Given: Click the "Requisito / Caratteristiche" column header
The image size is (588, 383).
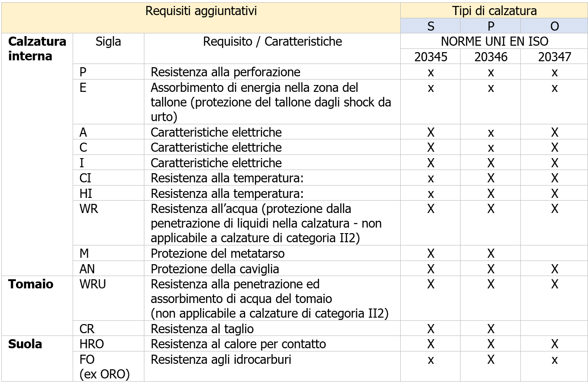Looking at the screenshot, I should point(272,42).
